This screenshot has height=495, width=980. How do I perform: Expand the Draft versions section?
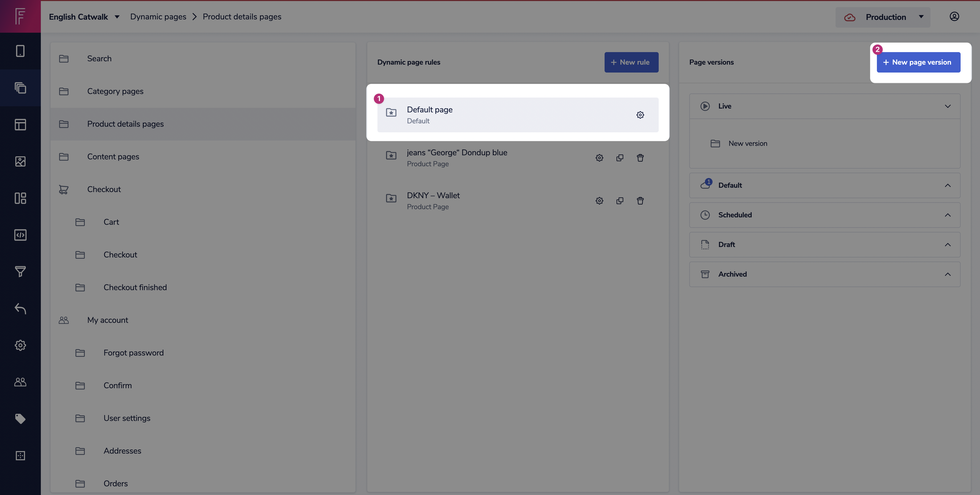tap(947, 245)
